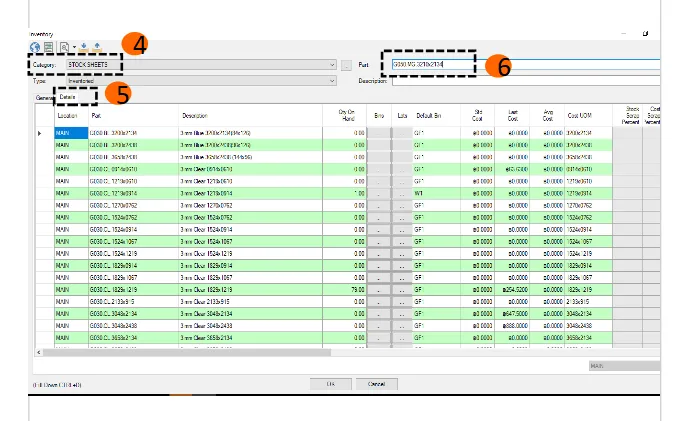Screen dimensions: 677x421
Task: Switch to the General tab
Action: [x=44, y=98]
